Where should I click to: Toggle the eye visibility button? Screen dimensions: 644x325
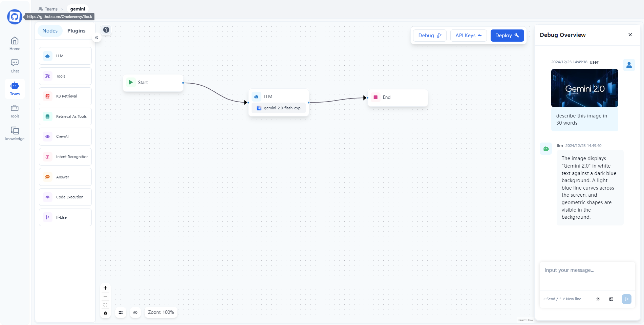135,312
